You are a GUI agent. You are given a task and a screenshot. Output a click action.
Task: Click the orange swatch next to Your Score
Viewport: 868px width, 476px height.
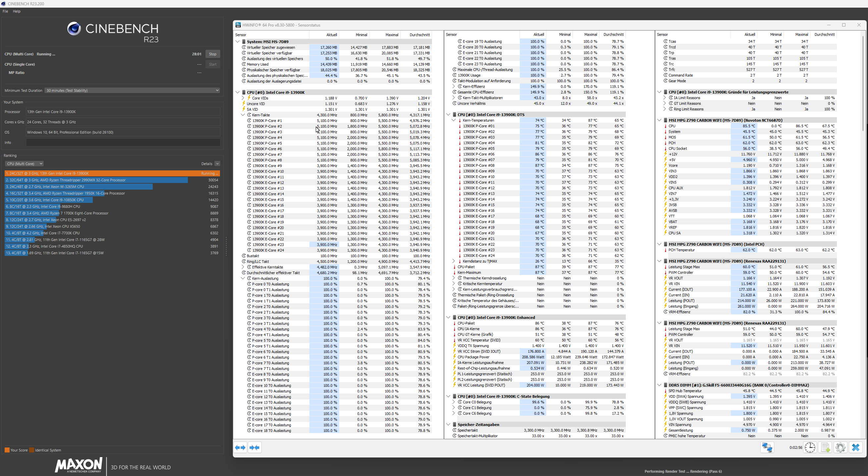click(6, 450)
